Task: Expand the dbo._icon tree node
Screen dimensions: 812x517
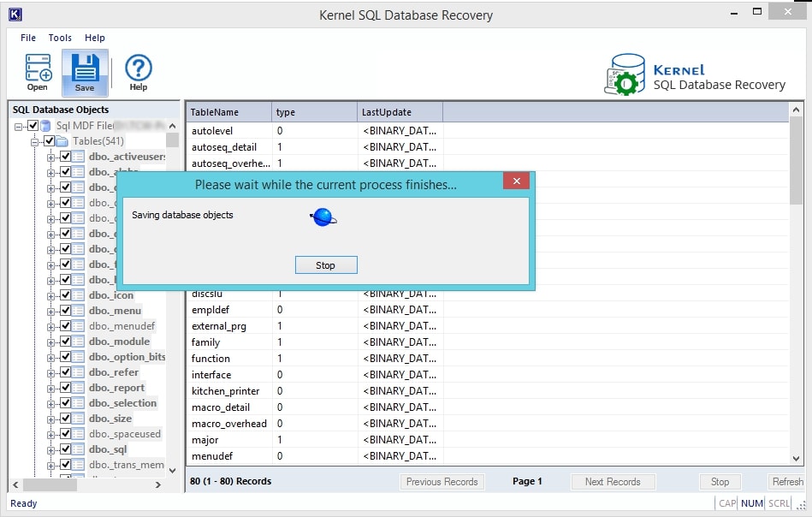Action: (x=50, y=296)
